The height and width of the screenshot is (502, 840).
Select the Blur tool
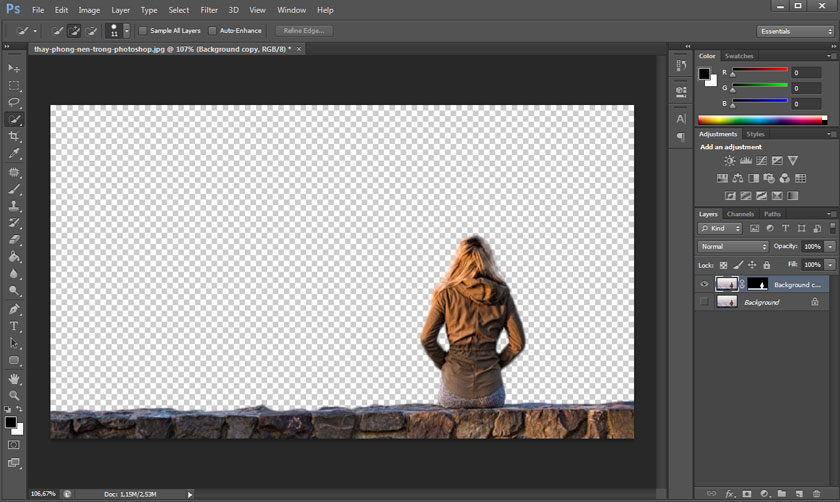click(x=14, y=274)
